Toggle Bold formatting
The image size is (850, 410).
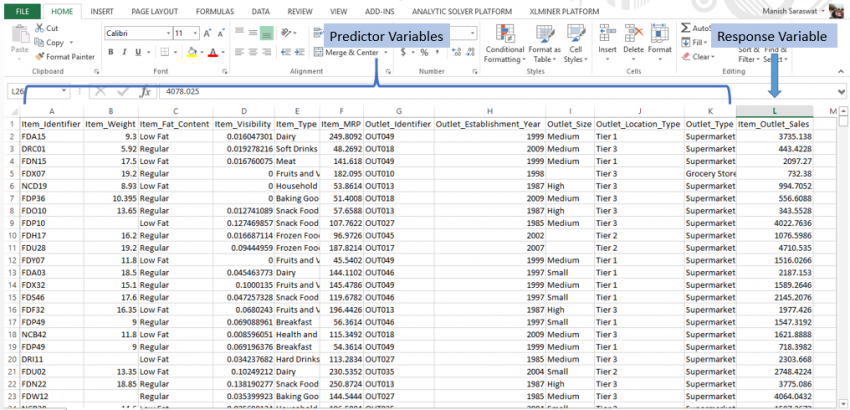(x=109, y=52)
